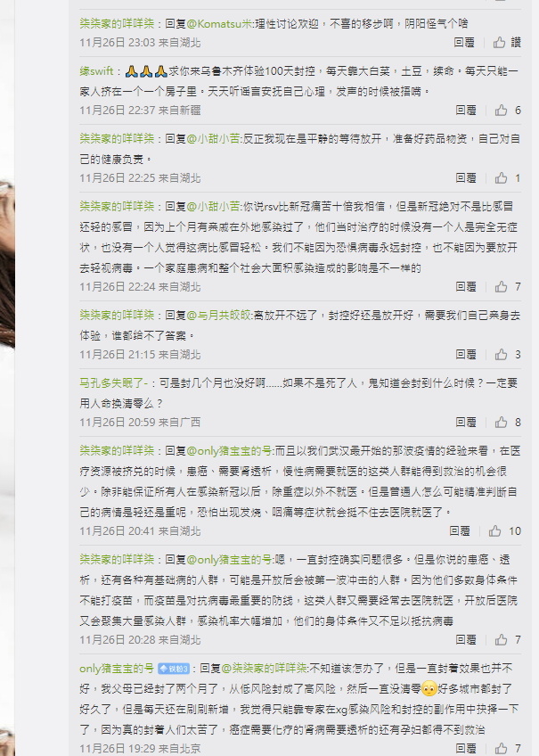Reply to the 缘swift comment
The image size is (539, 756).
pos(465,111)
